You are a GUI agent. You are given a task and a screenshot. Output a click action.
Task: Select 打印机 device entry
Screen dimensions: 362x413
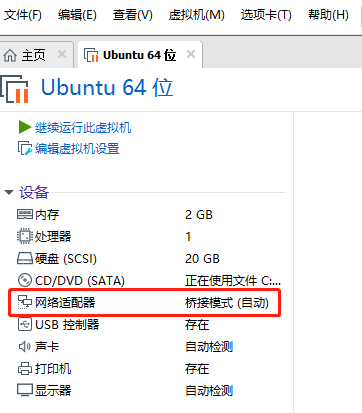point(53,369)
